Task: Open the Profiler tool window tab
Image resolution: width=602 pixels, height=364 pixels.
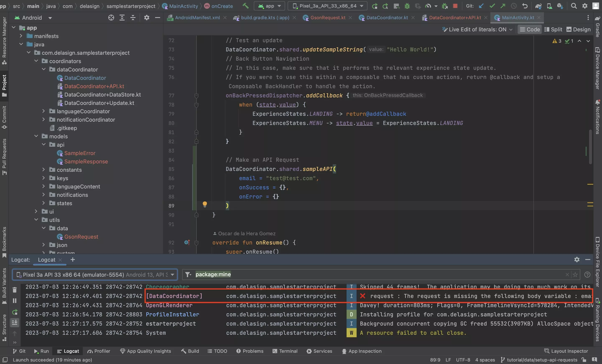Action: click(x=99, y=351)
